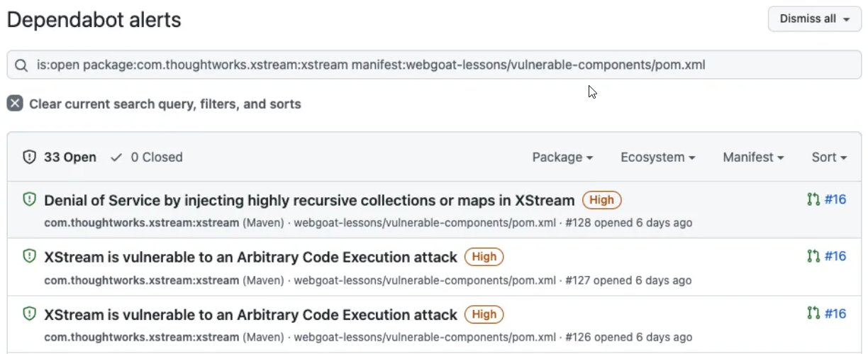The image size is (868, 354).
Task: Expand the Ecosystem filter dropdown
Action: coord(657,157)
